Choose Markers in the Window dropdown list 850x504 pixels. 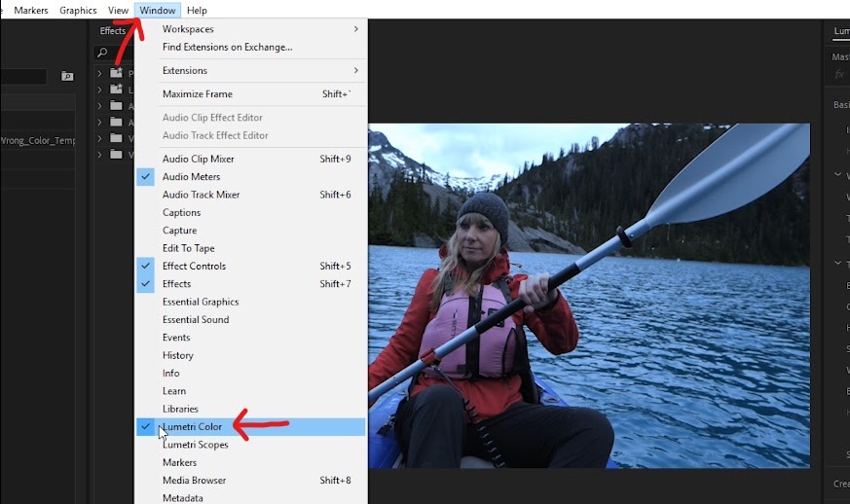(x=251, y=462)
